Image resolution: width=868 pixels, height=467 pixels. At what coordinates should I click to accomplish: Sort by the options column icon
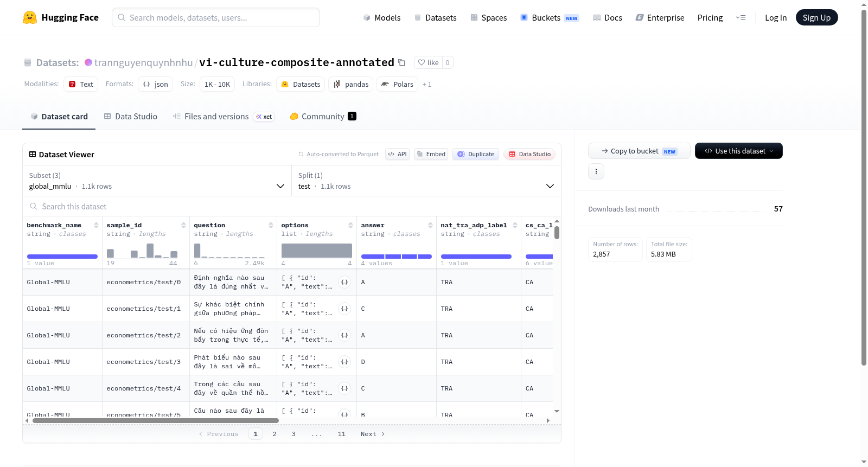350,225
